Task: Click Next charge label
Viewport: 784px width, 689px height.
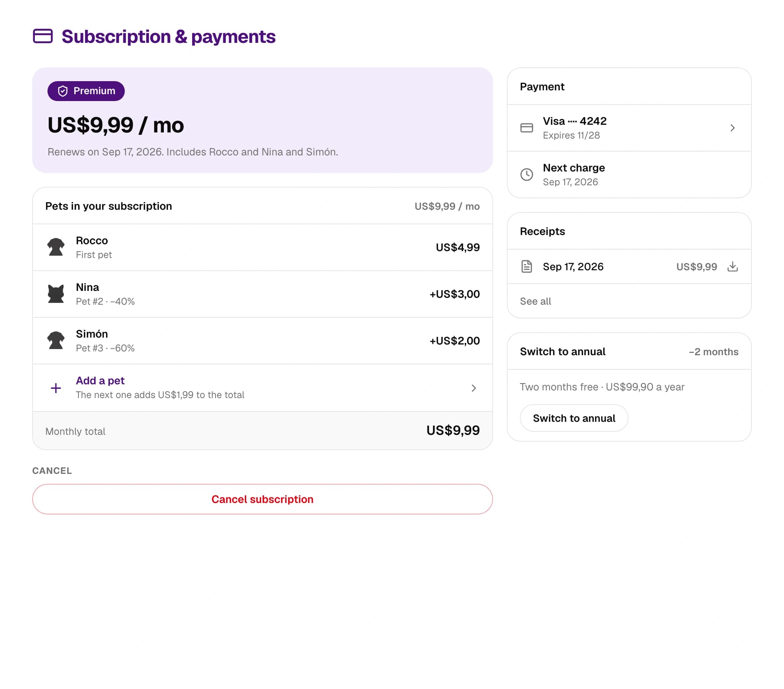Action: coord(574,168)
